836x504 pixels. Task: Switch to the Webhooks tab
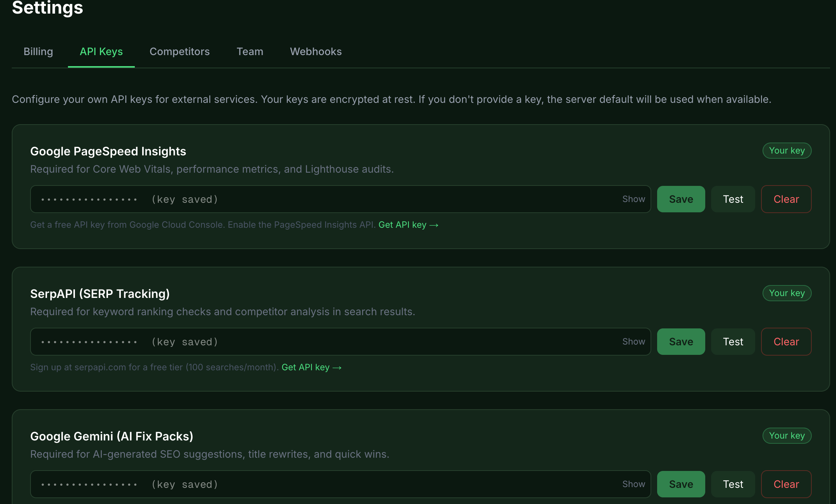pyautogui.click(x=316, y=51)
